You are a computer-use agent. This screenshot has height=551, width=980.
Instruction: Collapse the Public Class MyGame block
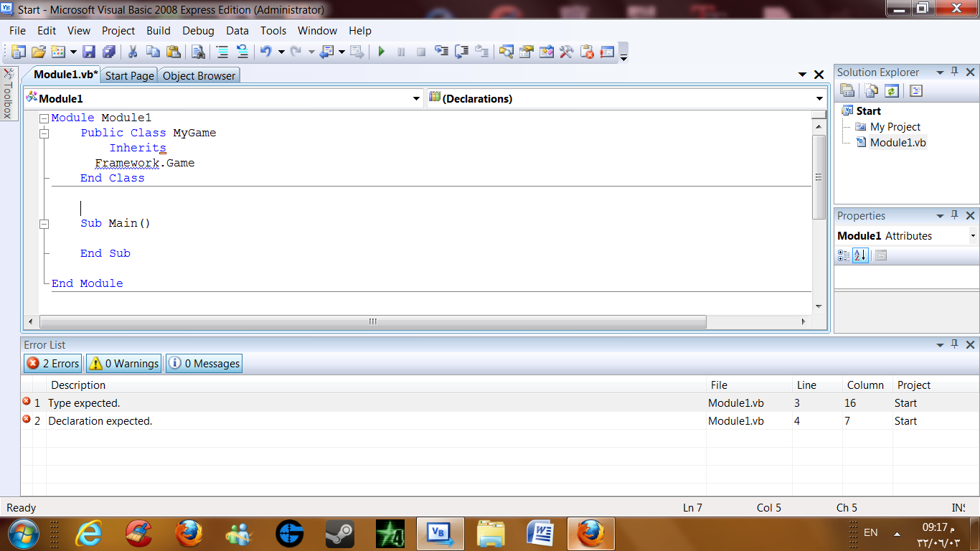click(x=44, y=133)
